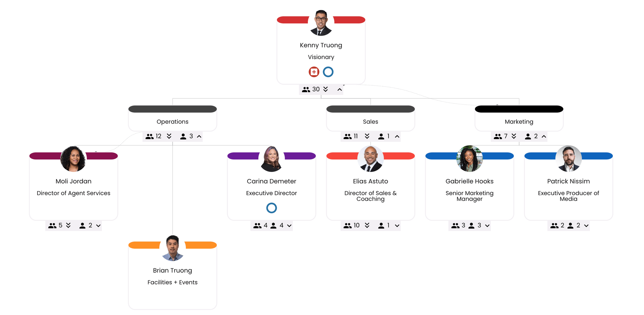Expand Elias Astuto's direct reports chevron

click(397, 226)
